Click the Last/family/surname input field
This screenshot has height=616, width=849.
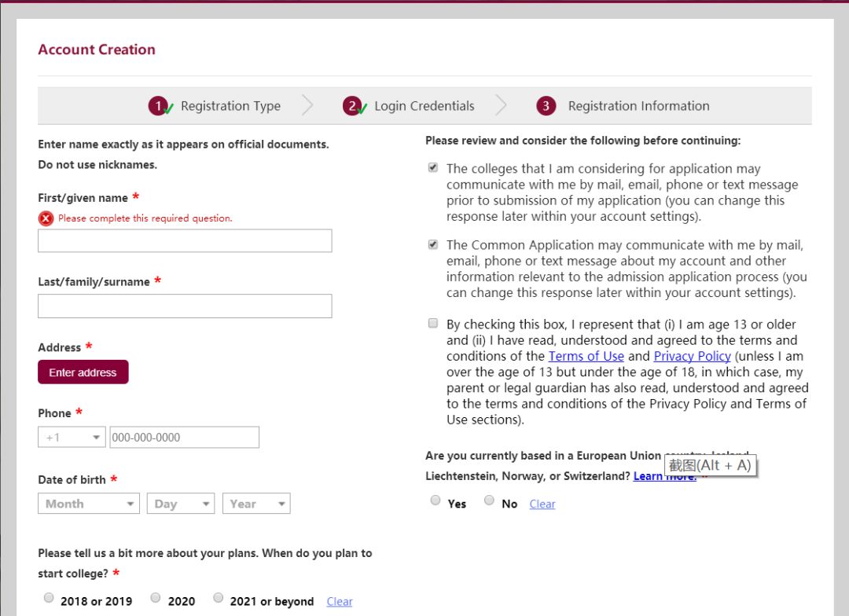pos(185,306)
